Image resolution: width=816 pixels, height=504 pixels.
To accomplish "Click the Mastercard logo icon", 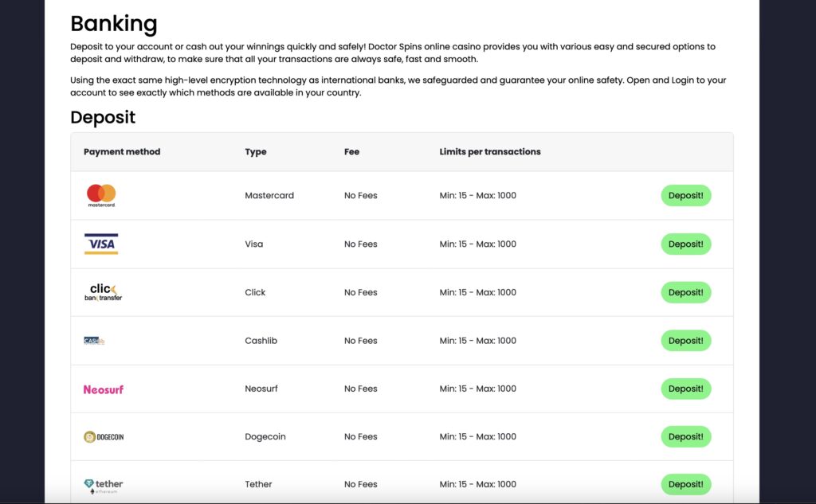I will [x=101, y=195].
